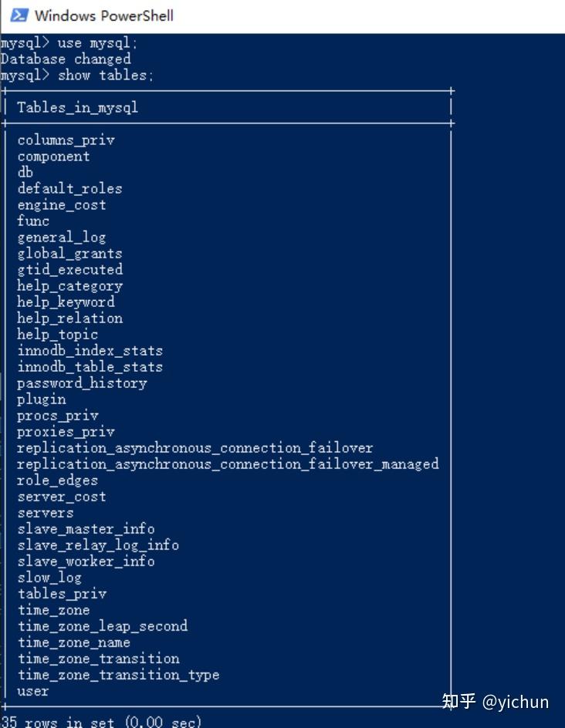Click the 'columns_priv' entry in the table list
This screenshot has height=728, width=565.
pyautogui.click(x=66, y=140)
